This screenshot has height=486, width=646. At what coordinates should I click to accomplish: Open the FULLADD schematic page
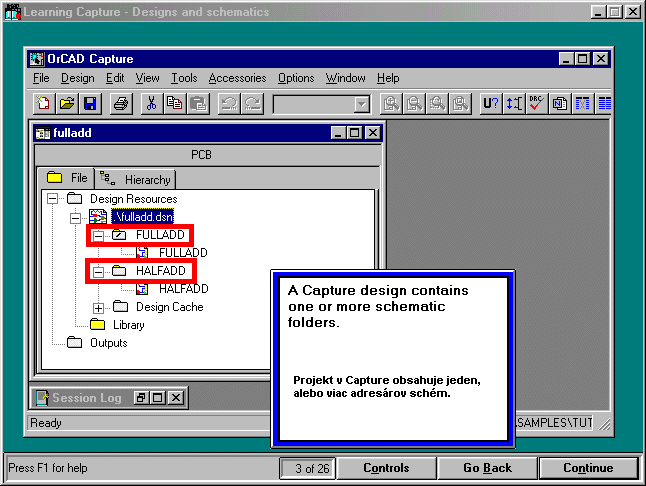pos(182,253)
